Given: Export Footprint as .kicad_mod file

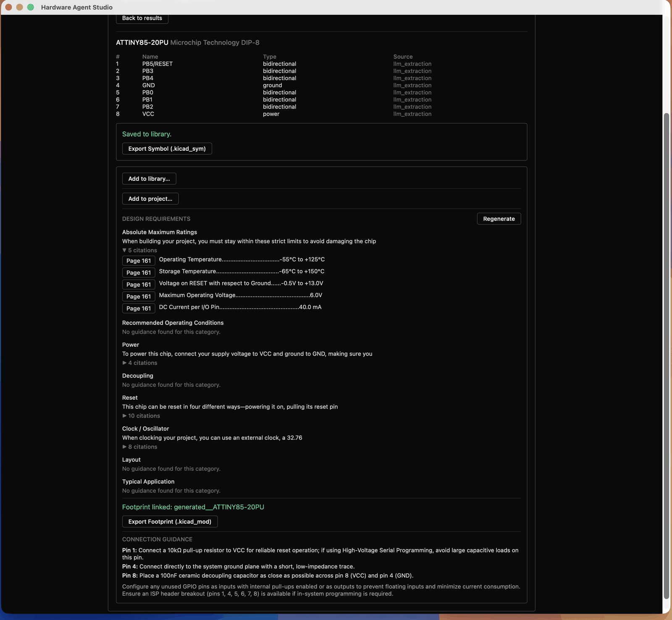Looking at the screenshot, I should click(x=170, y=522).
